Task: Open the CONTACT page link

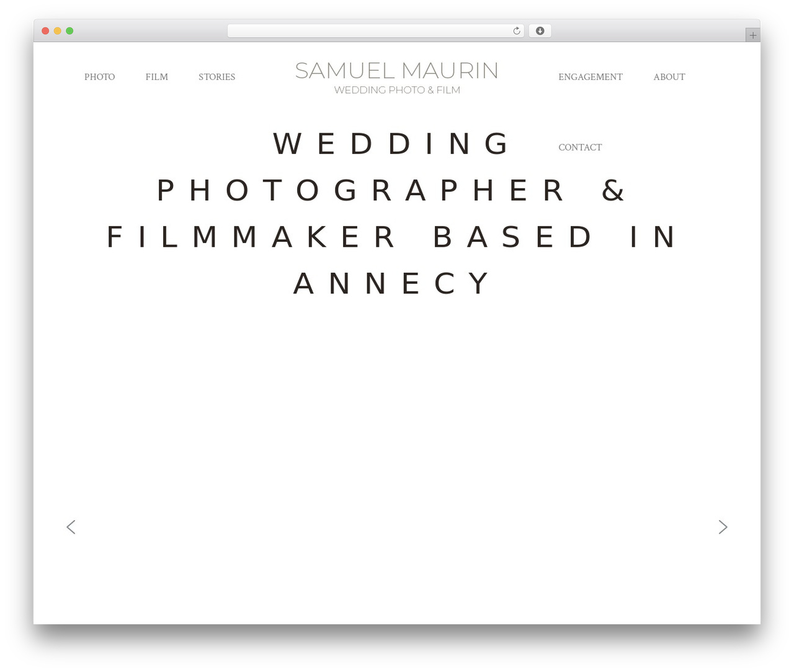Action: click(x=580, y=148)
